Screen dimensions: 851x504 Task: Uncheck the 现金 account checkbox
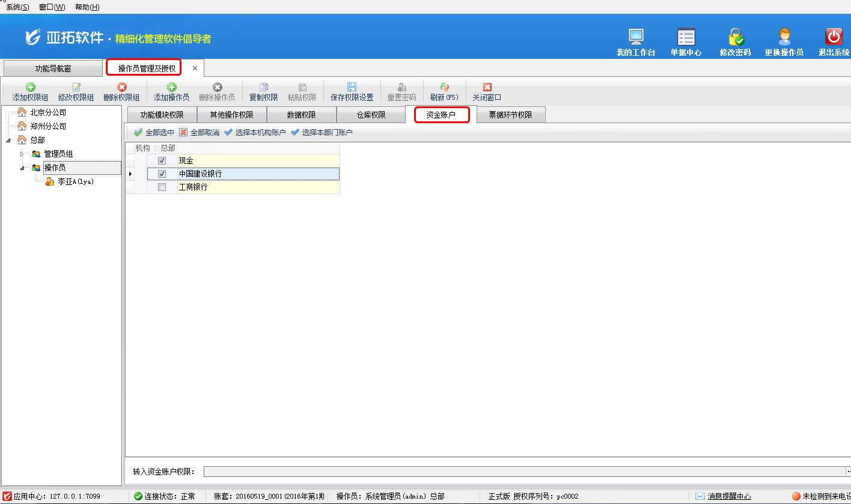coord(162,160)
